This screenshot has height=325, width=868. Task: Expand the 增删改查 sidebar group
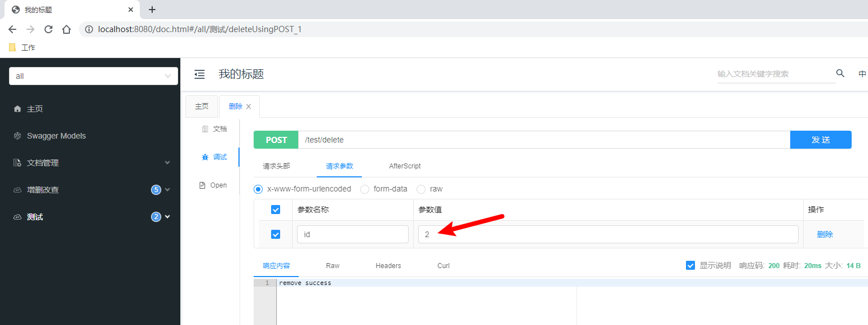(90, 190)
